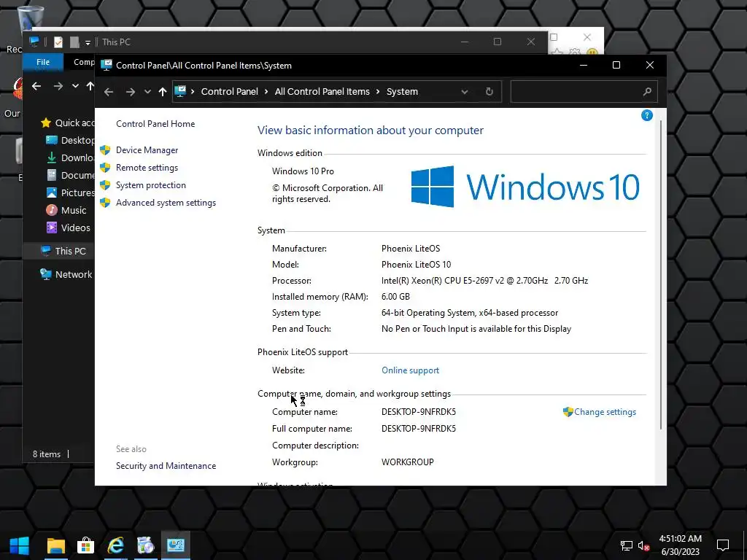Open Customize Quick Access Toolbar dropdown
The image size is (747, 560).
[x=88, y=42]
